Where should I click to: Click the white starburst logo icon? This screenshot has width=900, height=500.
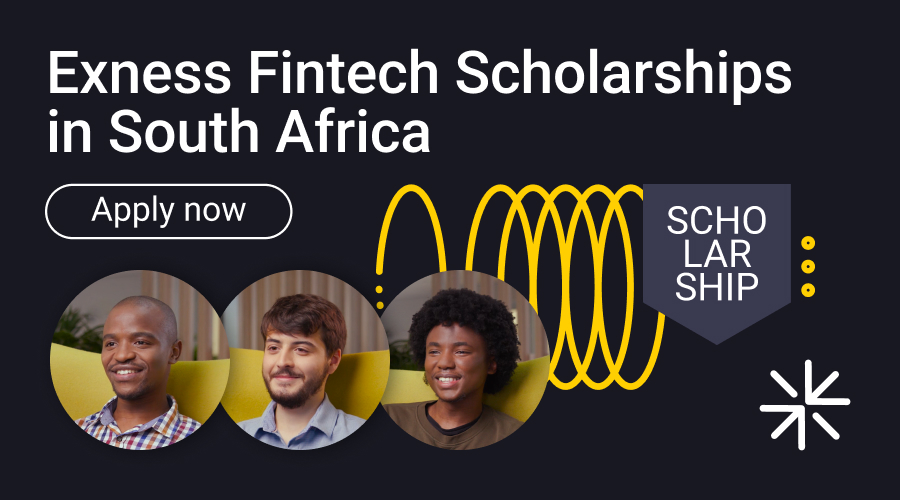click(804, 405)
